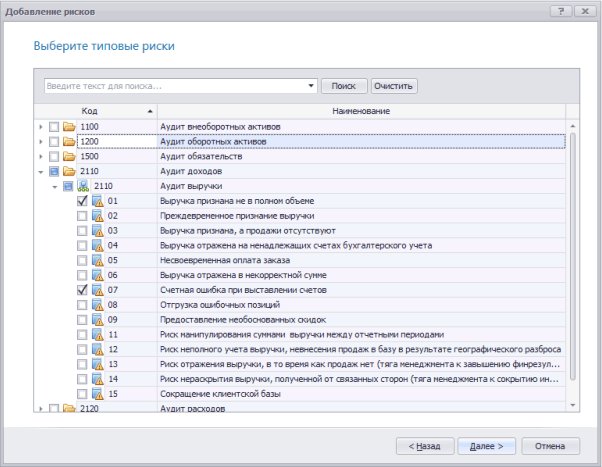This screenshot has width=602, height=467.
Task: Click the folder icon for code 1500
Action: (69, 156)
